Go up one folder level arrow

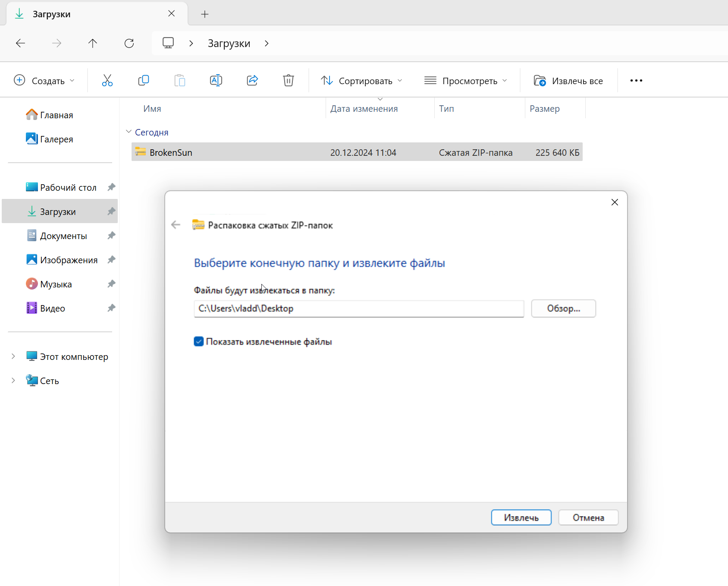tap(93, 43)
